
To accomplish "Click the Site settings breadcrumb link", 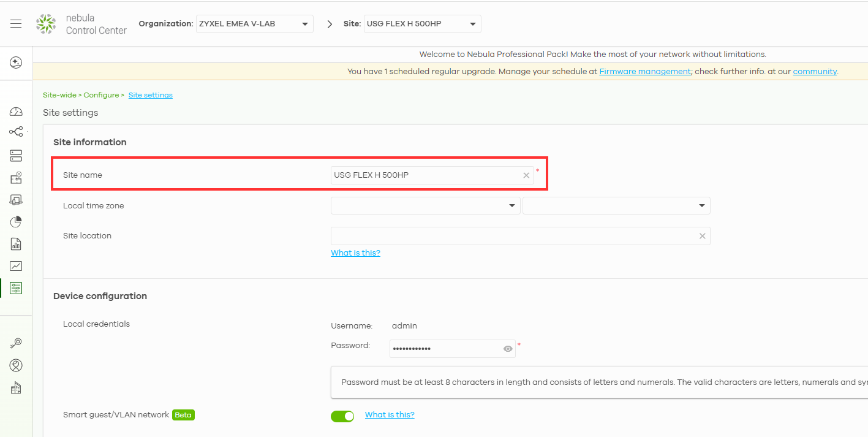I will [150, 95].
